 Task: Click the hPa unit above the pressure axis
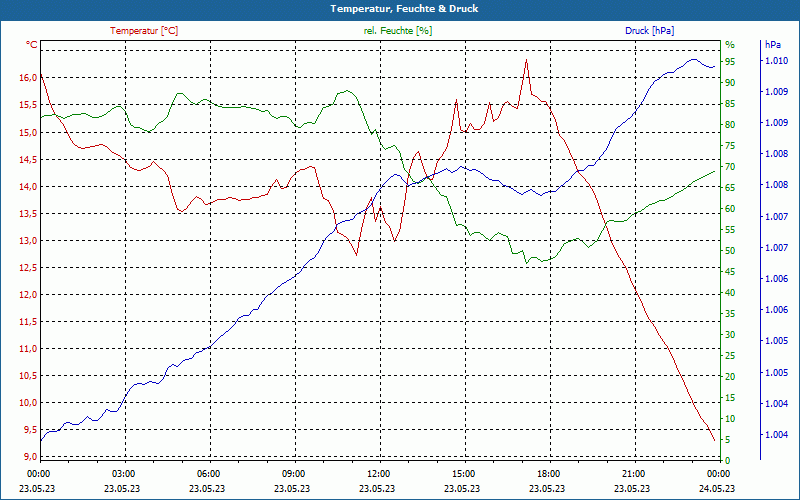click(772, 45)
